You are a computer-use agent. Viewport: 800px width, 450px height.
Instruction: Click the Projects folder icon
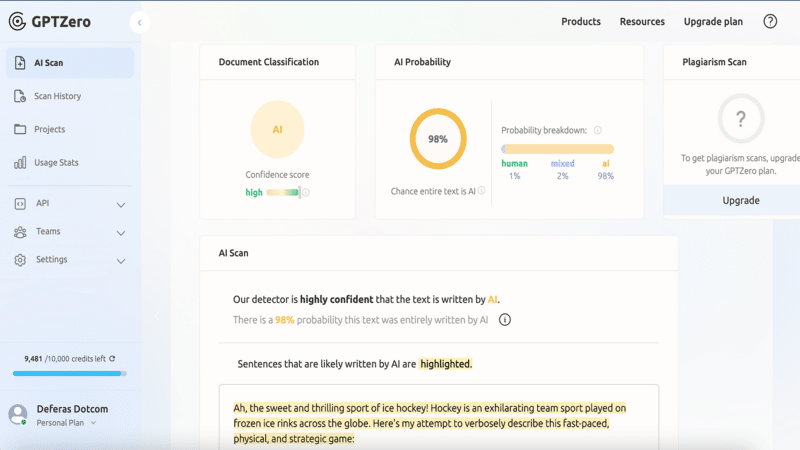point(20,129)
